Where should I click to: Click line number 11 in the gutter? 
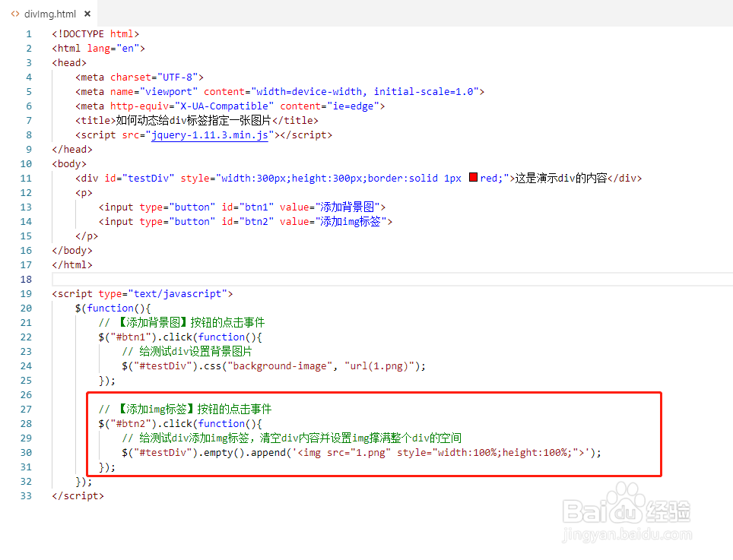coord(26,179)
